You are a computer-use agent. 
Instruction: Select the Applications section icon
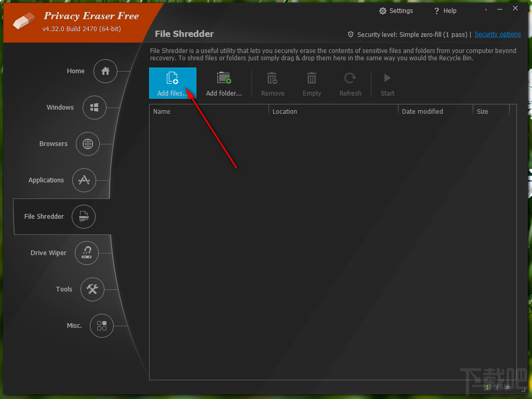click(x=84, y=180)
